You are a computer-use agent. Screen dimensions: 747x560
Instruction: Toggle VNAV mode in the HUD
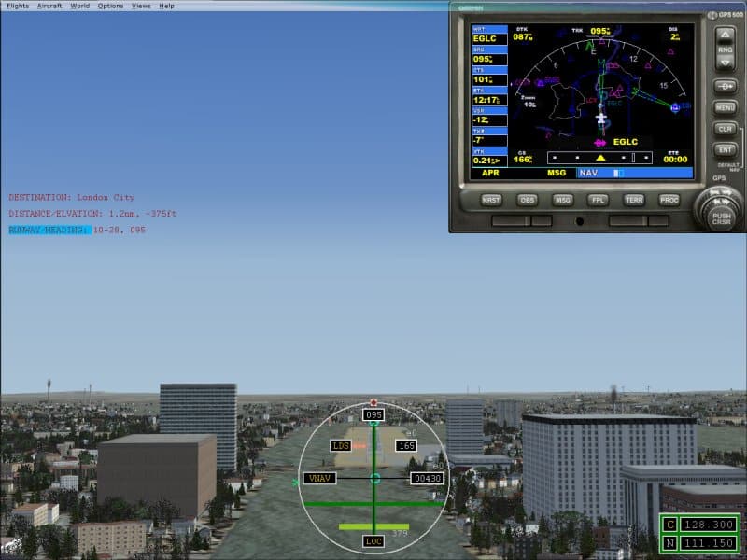pos(319,478)
